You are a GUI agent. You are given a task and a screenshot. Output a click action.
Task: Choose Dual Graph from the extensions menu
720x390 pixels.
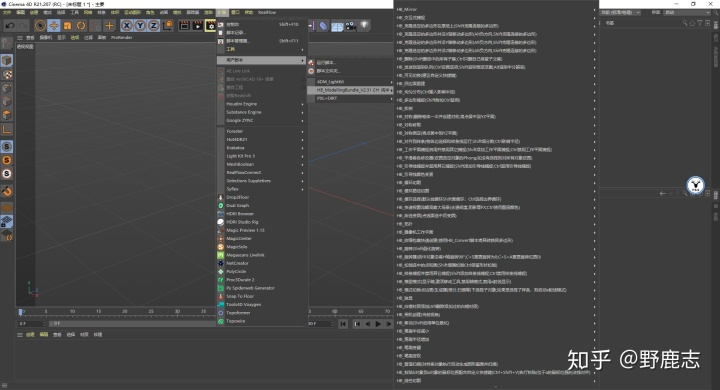(237, 206)
